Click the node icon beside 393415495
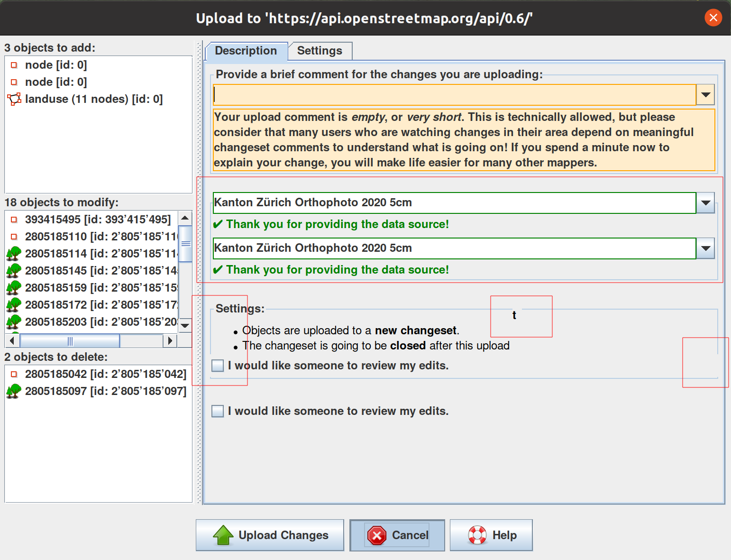This screenshot has width=731, height=560. click(x=14, y=220)
